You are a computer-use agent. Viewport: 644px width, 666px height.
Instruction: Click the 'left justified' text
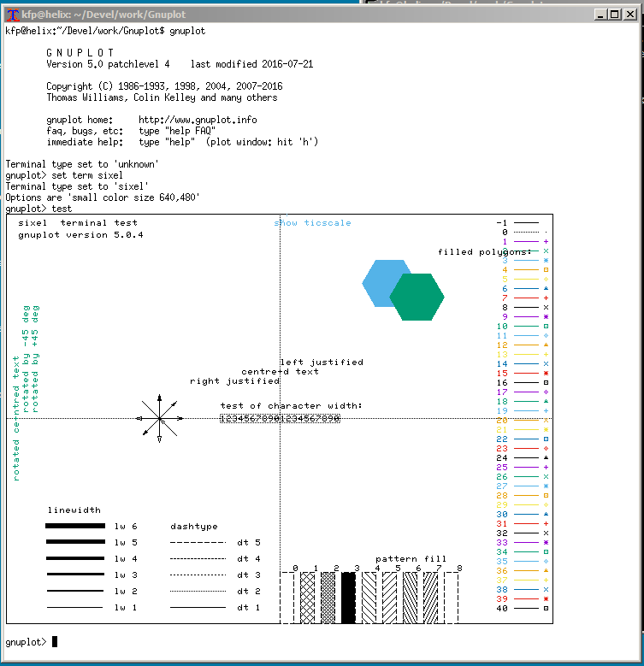point(322,362)
